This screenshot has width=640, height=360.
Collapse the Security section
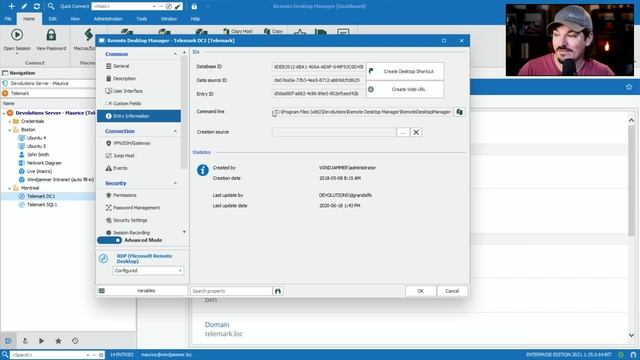click(176, 183)
